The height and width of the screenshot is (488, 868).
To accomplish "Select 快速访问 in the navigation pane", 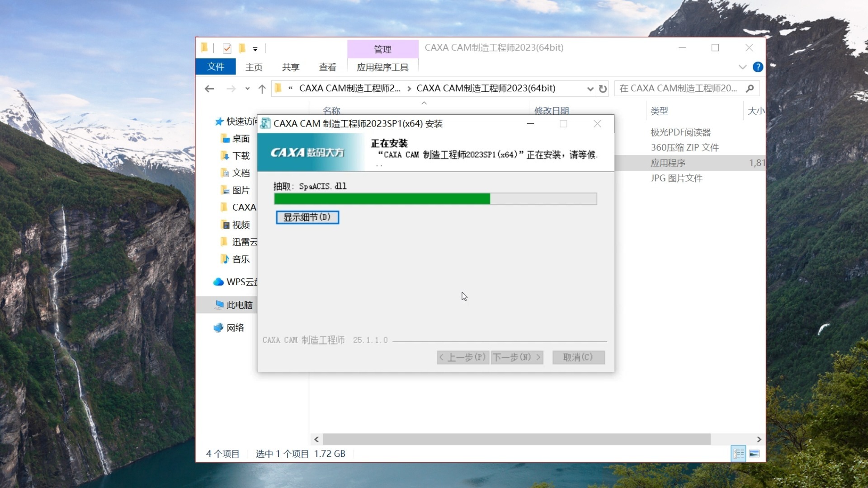I will 236,122.
